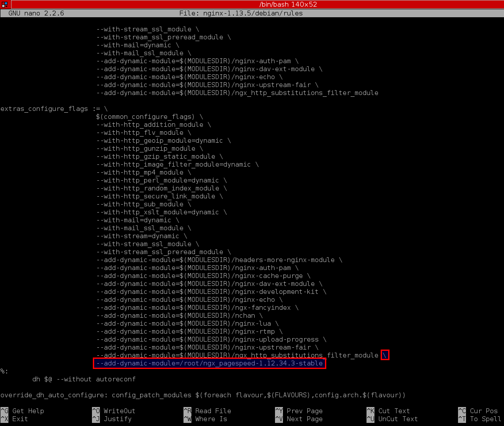Screen dimensions: 504x426
Task: Click the ^V Next Page shortcut
Action: click(299, 419)
